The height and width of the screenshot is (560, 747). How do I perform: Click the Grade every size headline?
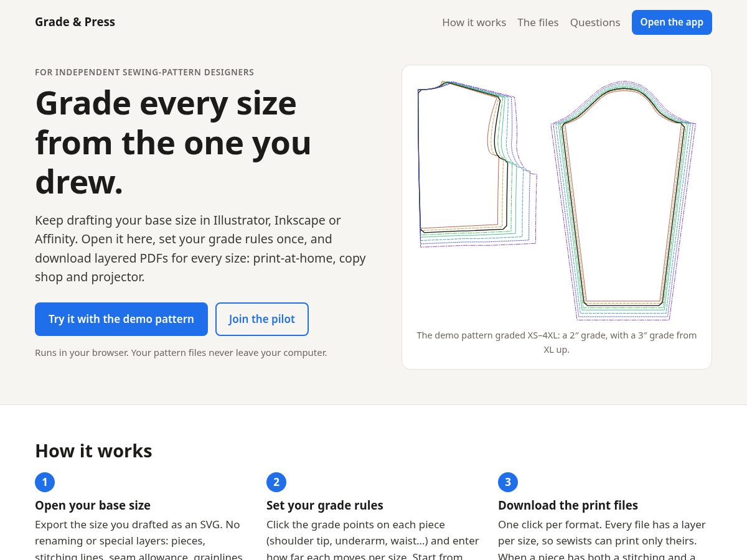(x=173, y=142)
